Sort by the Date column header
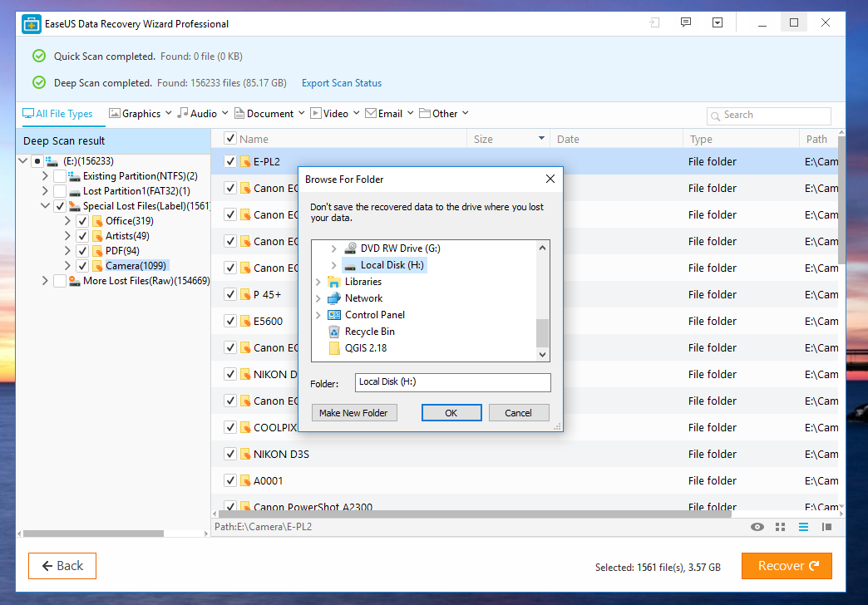This screenshot has width=868, height=605. [x=616, y=139]
